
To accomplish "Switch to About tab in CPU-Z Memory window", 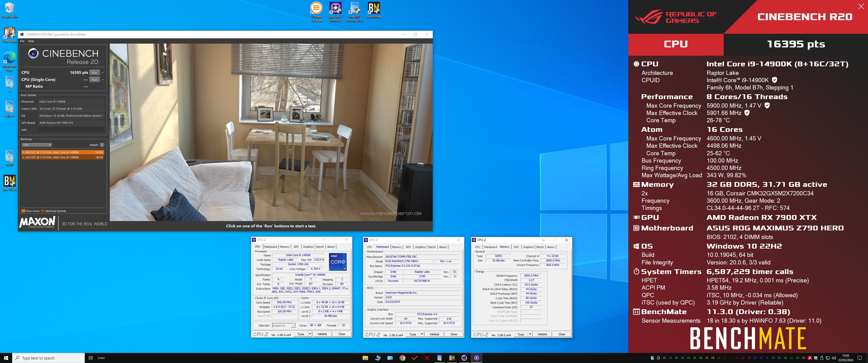I will [x=551, y=247].
